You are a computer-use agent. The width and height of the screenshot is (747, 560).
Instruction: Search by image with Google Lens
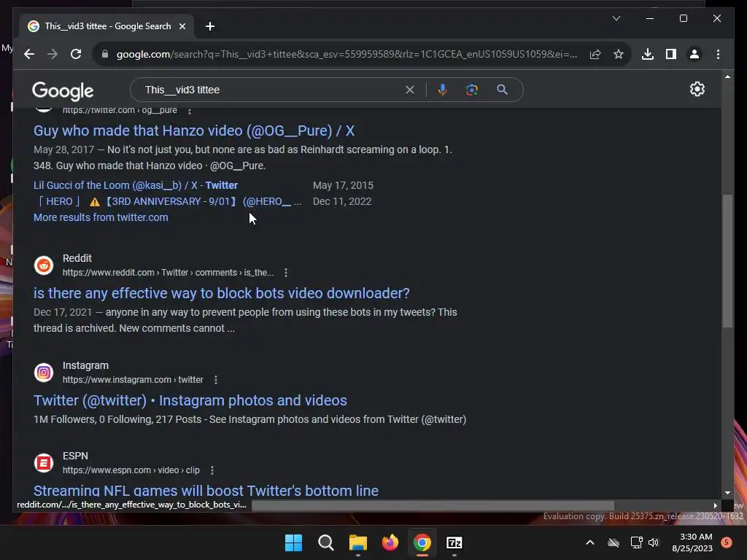472,90
